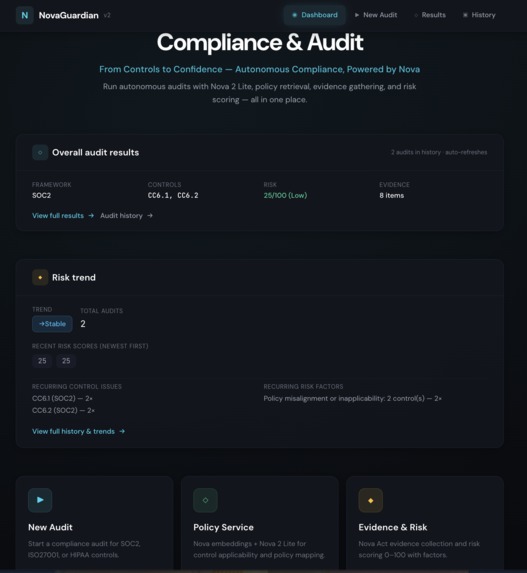Click the NovaGuardian N logo icon

click(24, 15)
